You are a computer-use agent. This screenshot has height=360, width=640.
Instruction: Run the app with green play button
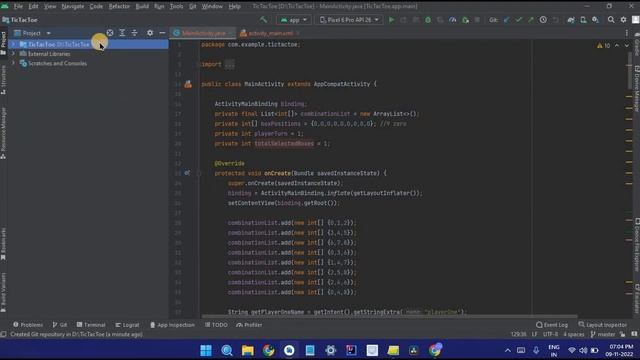point(391,20)
